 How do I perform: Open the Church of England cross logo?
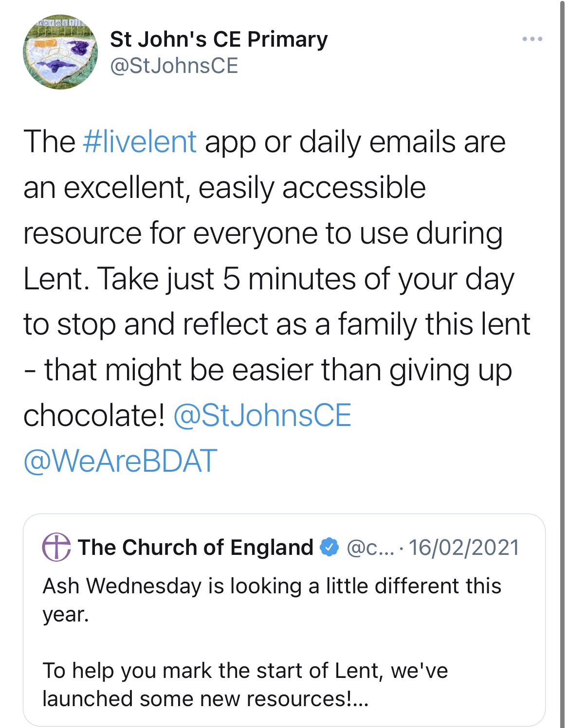coord(56,547)
